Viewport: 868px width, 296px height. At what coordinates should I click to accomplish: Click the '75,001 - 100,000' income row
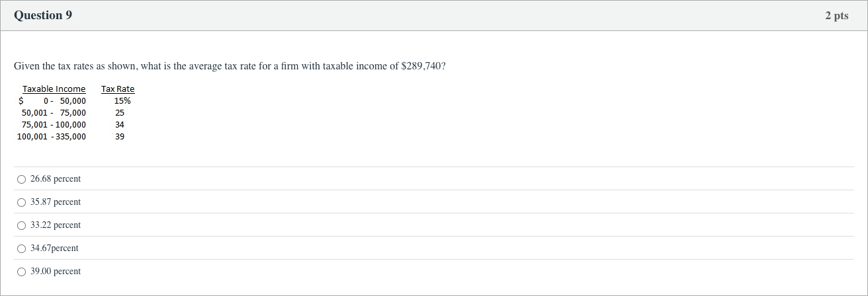pyautogui.click(x=54, y=125)
